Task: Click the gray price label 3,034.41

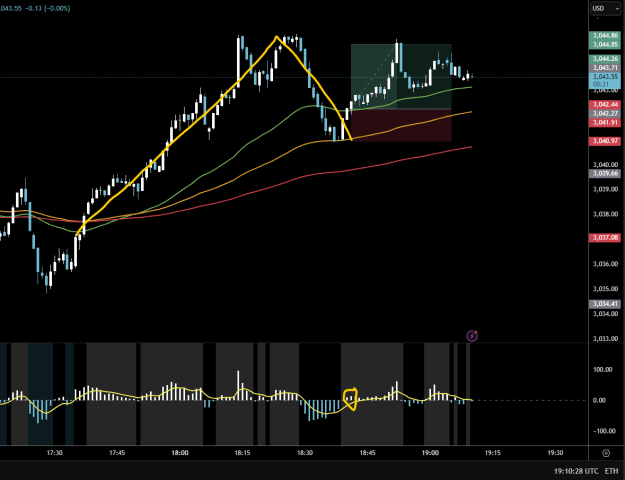Action: click(605, 304)
